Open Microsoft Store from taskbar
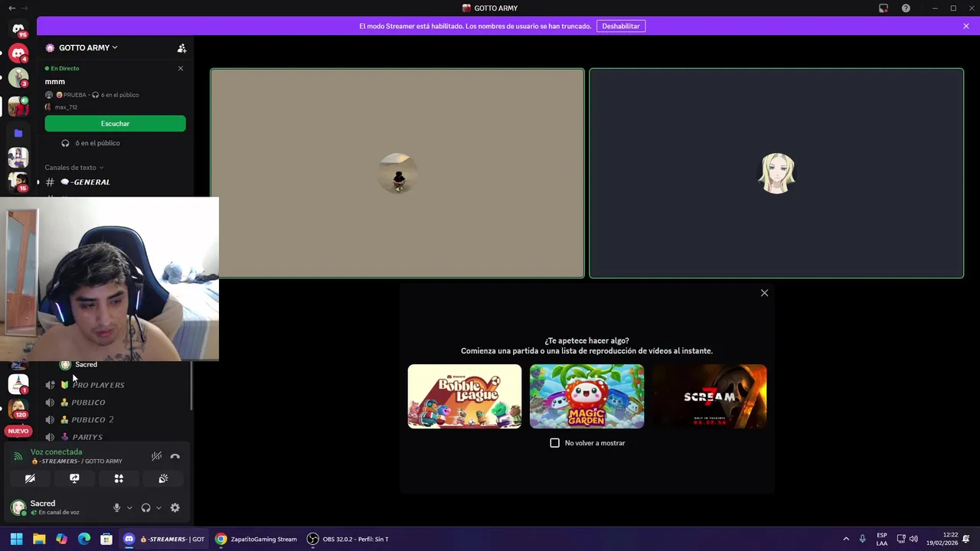The image size is (980, 551). tap(106, 539)
